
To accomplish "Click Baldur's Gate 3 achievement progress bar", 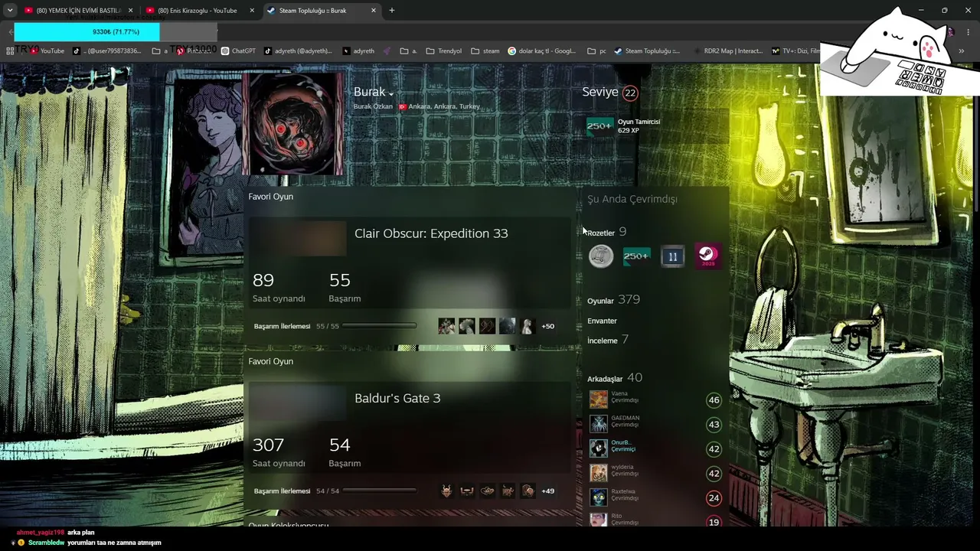I will pyautogui.click(x=379, y=491).
